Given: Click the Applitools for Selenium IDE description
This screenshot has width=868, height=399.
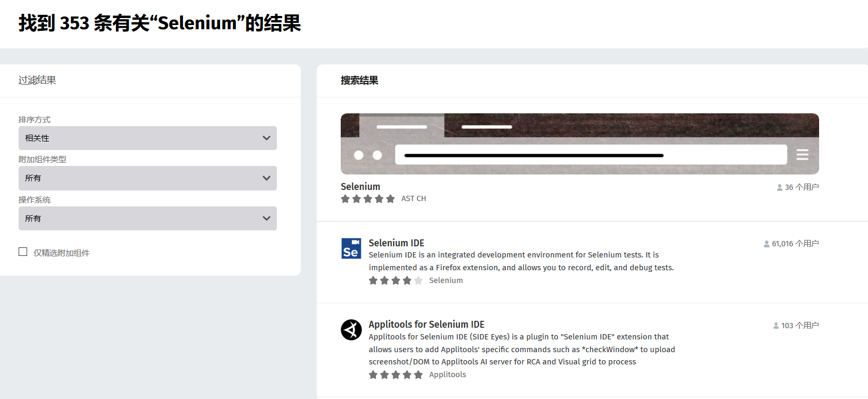Looking at the screenshot, I should click(522, 349).
